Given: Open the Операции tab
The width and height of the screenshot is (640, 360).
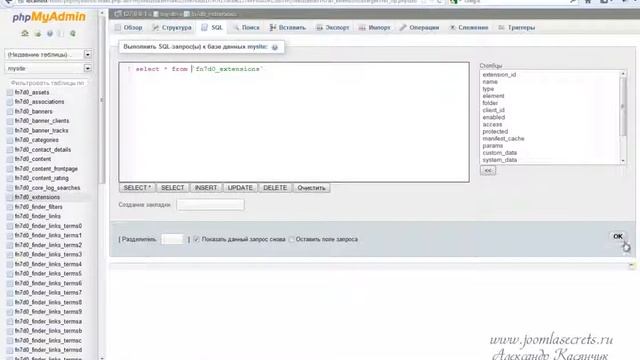Looking at the screenshot, I should click(419, 28).
